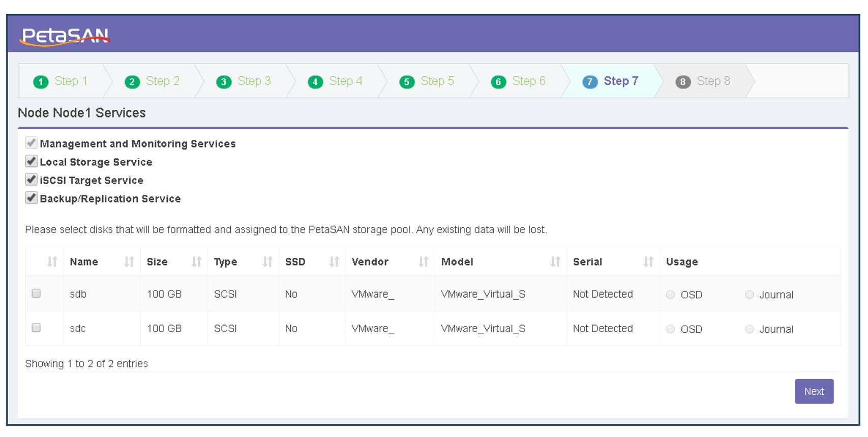Click the Next button

pyautogui.click(x=814, y=391)
